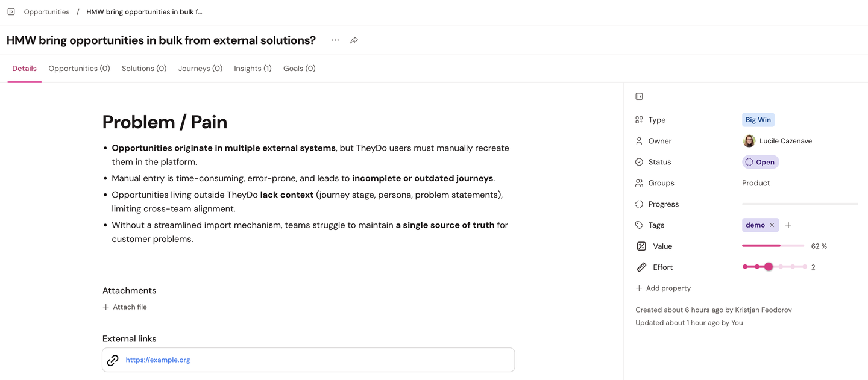Open the https://example.org external link
Screen dimensions: 868x380
157,360
